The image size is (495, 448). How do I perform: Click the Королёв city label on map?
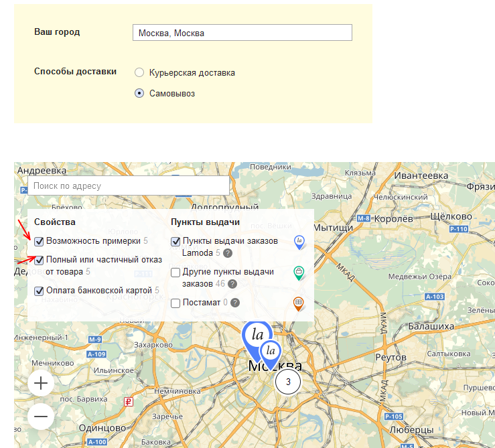pos(394,218)
